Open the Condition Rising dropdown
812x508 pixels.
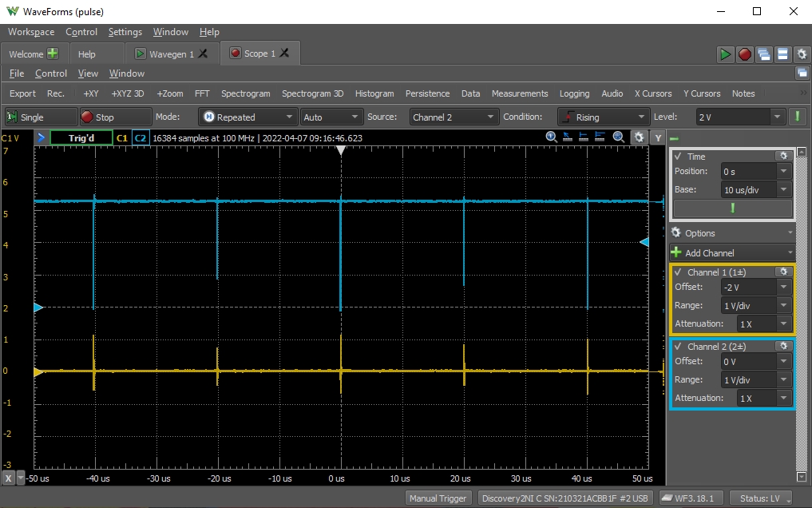tap(604, 117)
